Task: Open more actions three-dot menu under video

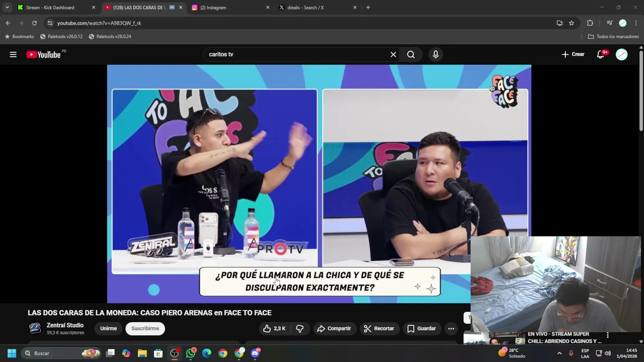Action: tap(451, 328)
